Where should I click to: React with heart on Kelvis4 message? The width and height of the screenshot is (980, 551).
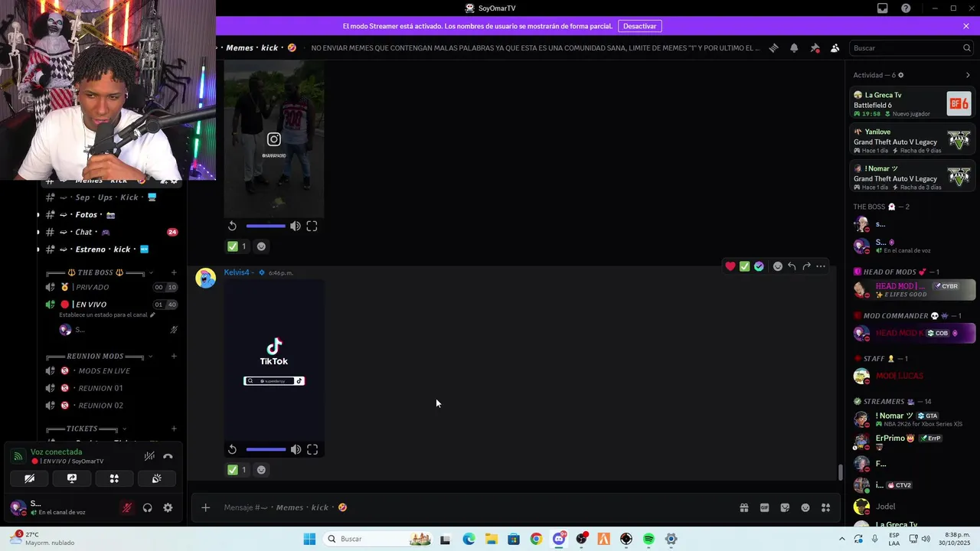click(x=730, y=266)
